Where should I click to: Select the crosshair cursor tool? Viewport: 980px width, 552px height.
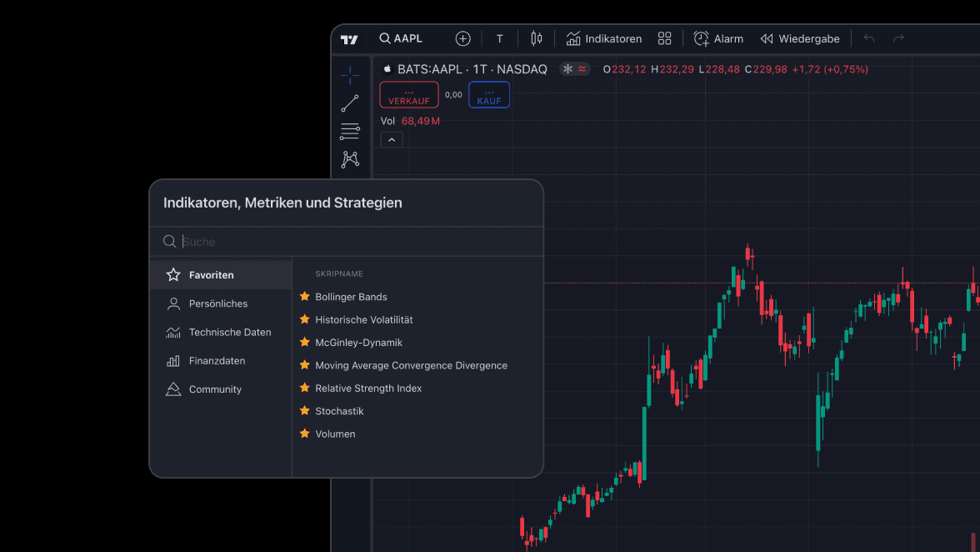(x=350, y=75)
